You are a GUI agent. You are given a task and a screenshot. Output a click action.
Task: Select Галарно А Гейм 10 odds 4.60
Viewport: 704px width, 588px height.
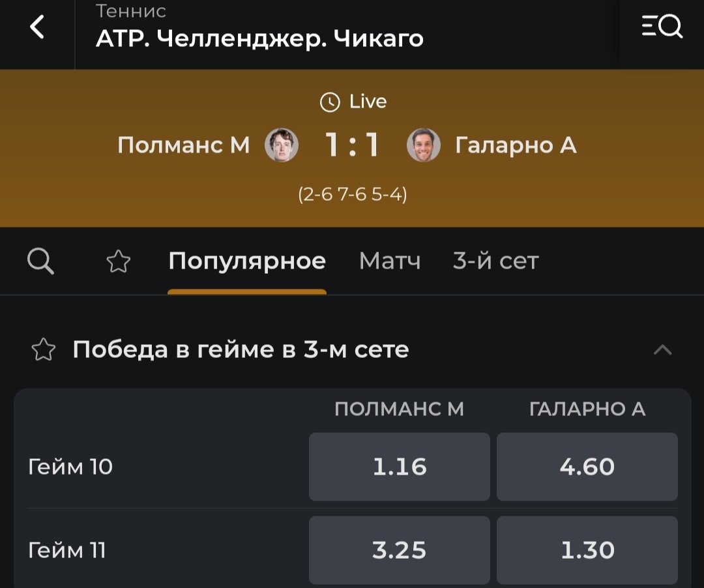(x=587, y=467)
